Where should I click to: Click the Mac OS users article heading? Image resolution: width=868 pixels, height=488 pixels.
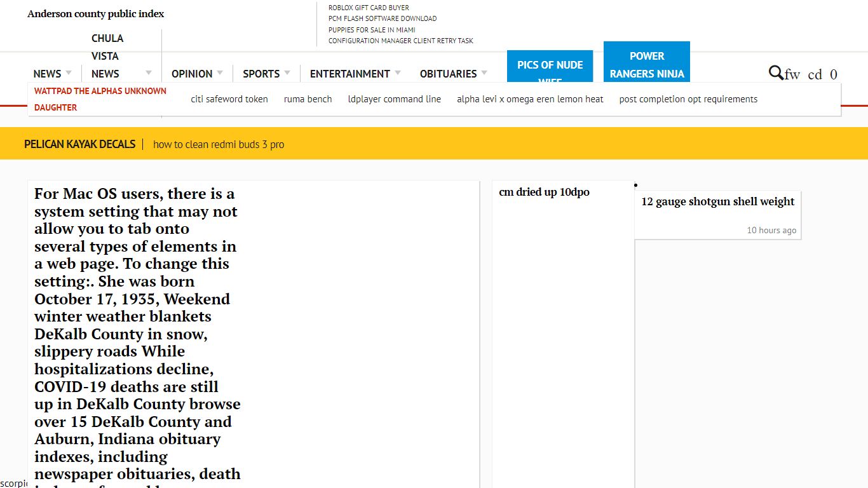137,337
